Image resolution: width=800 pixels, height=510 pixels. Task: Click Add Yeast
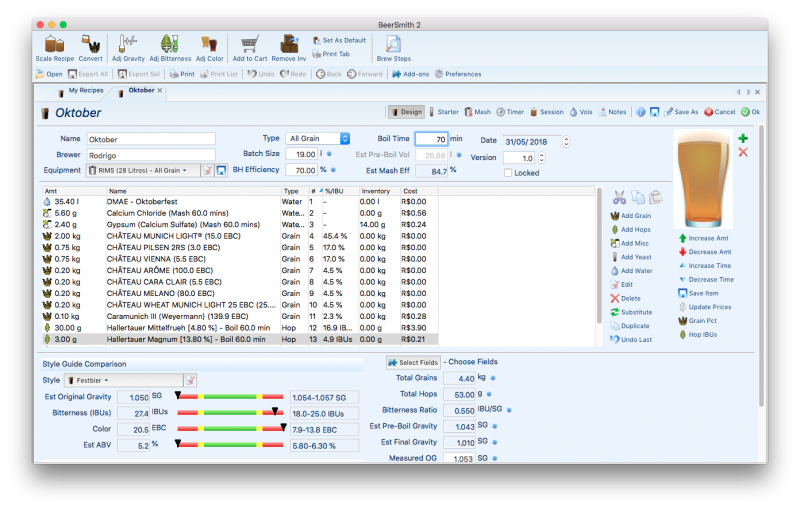[631, 257]
